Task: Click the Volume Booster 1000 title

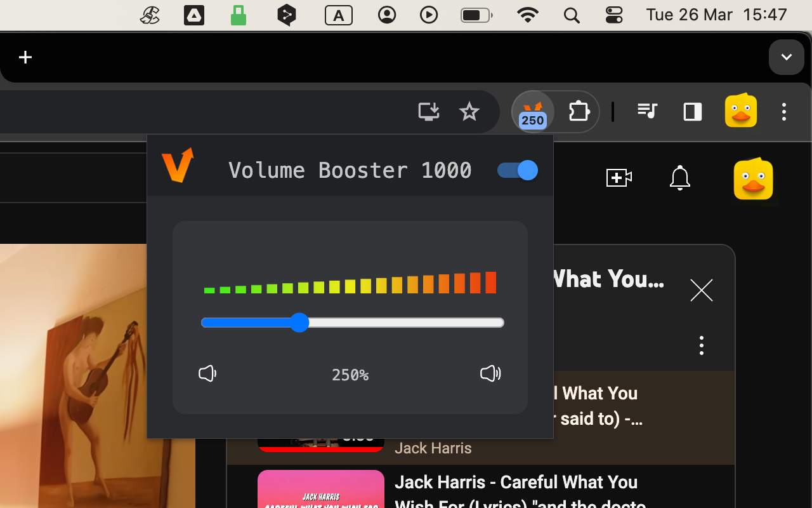Action: pyautogui.click(x=350, y=170)
